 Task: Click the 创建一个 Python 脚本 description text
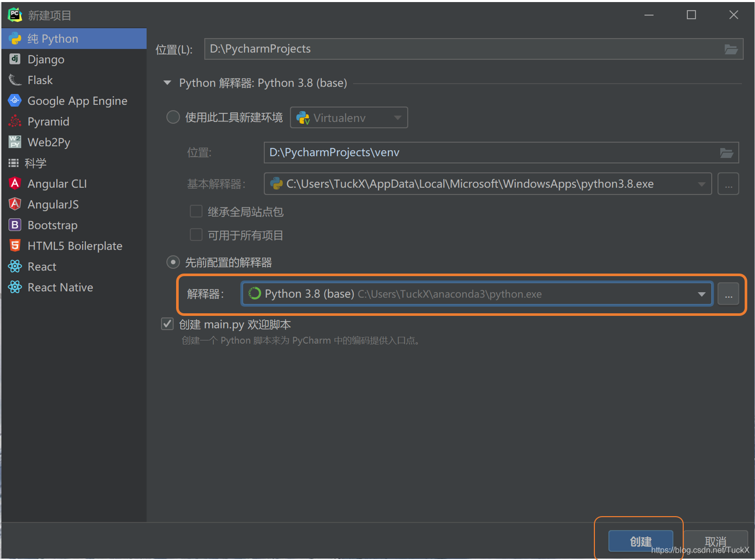[301, 341]
